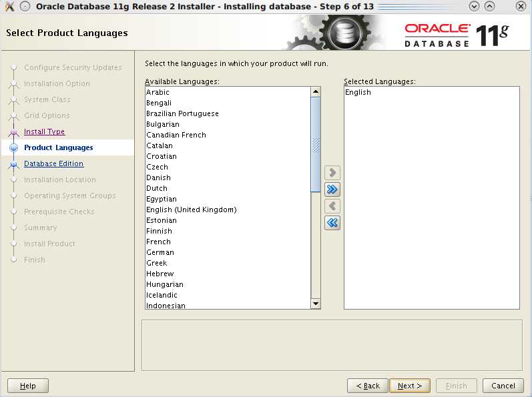Image resolution: width=532 pixels, height=397 pixels.
Task: Maximize the installer window
Action: click(489, 6)
